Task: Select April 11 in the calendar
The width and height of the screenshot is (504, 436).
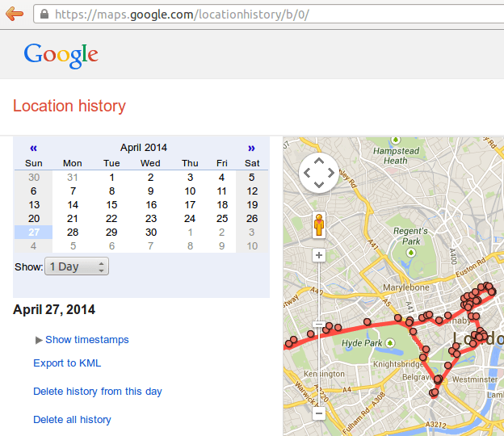Action: pyautogui.click(x=221, y=191)
